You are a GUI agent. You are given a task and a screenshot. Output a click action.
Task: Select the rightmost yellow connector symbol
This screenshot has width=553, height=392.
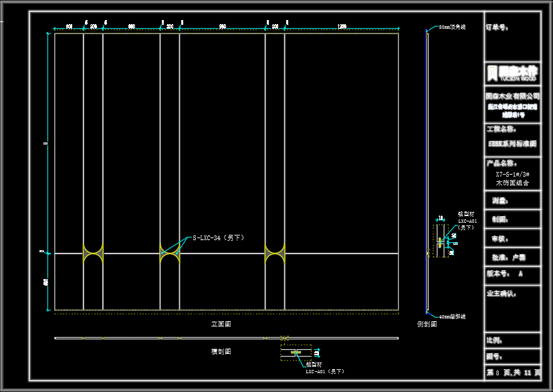[x=275, y=253]
